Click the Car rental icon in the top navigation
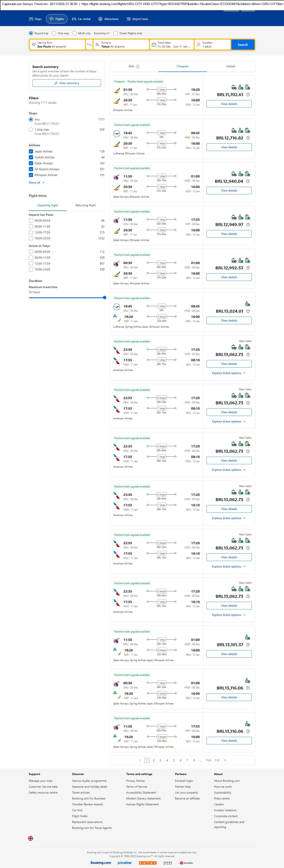 [74, 19]
